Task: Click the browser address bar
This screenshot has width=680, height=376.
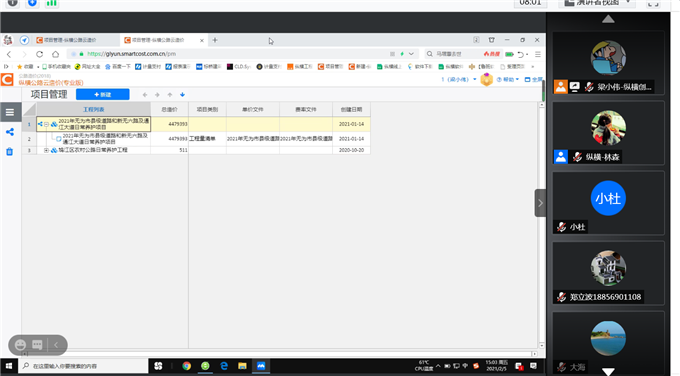Action: 234,54
